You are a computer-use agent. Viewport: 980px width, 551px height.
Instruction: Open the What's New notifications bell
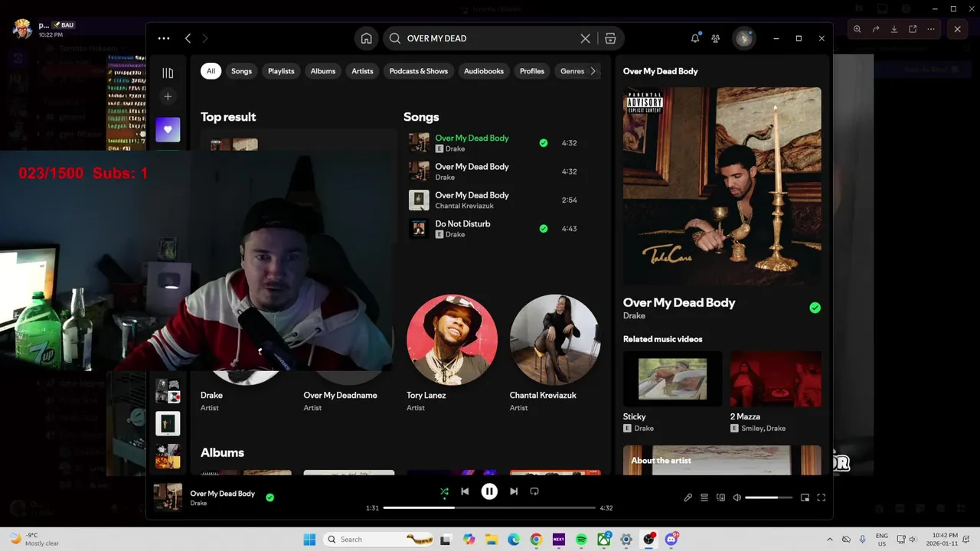[695, 37]
